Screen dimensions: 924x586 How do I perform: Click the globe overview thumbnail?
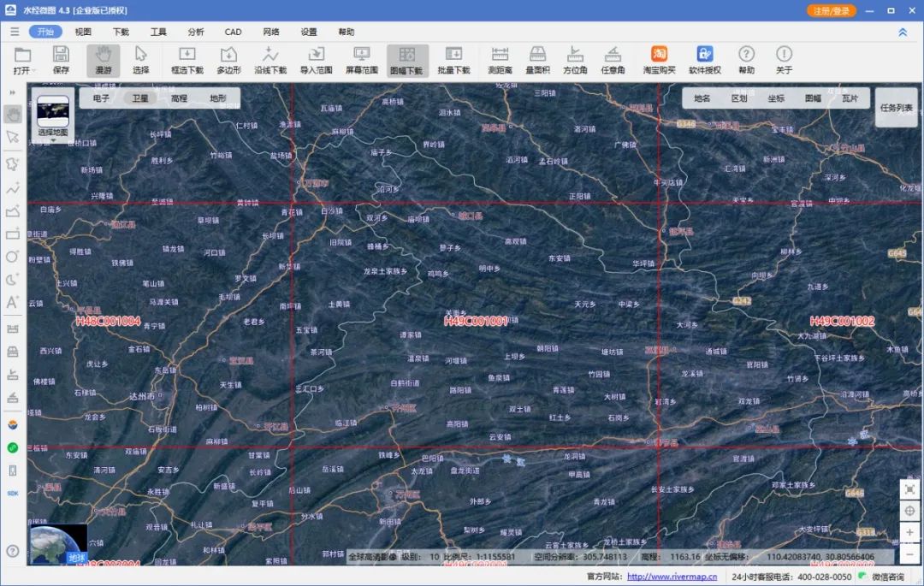58,543
